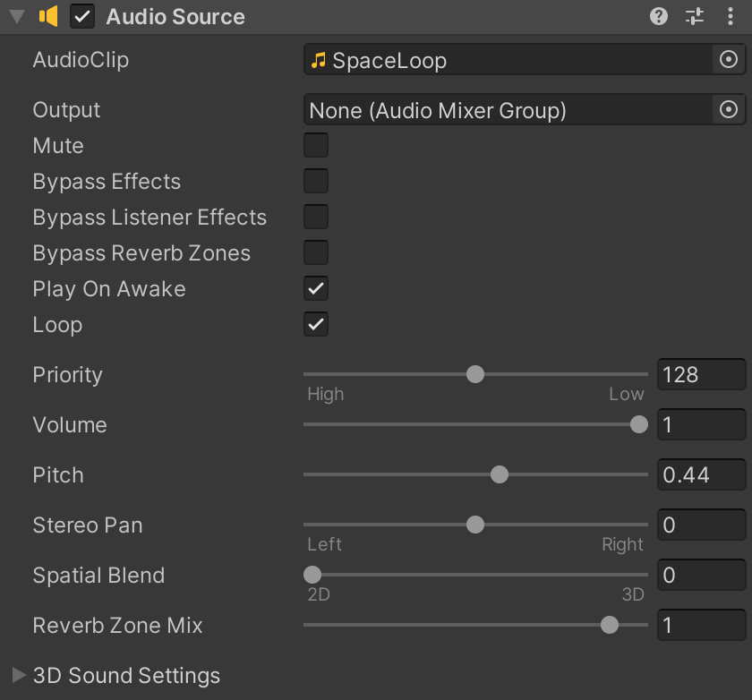Click the orange Audio Source speaker icon

48,16
